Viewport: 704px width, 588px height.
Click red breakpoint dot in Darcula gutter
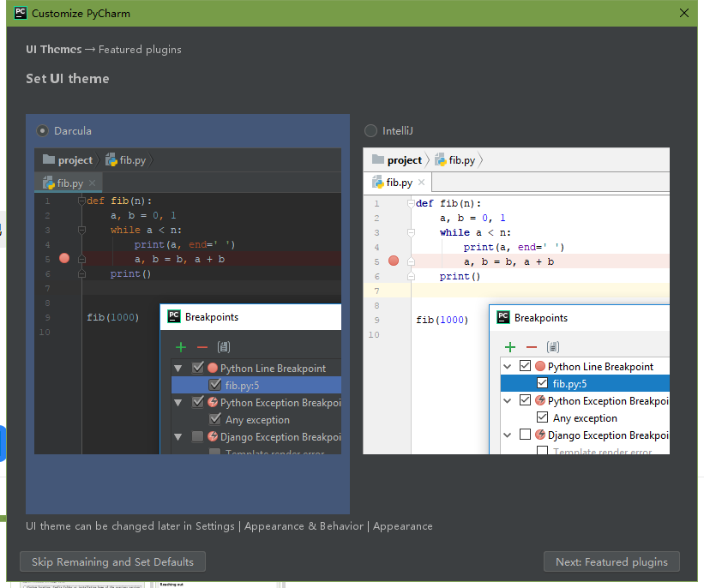64,258
